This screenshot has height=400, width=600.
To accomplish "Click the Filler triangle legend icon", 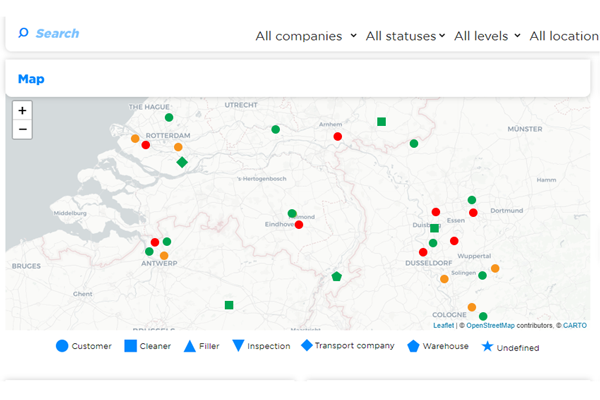I will (189, 346).
